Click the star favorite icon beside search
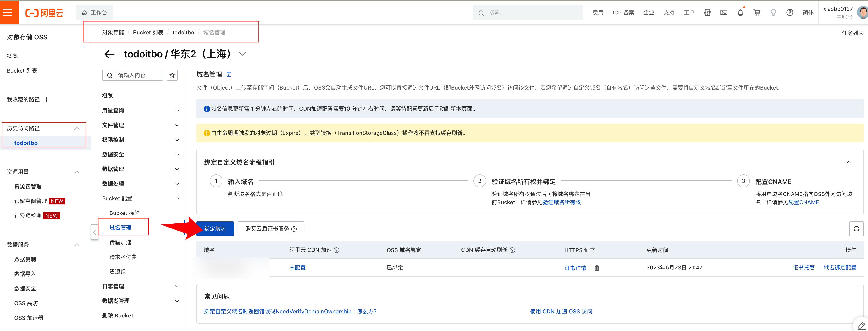Screen dimensions: 868x331 [172, 75]
